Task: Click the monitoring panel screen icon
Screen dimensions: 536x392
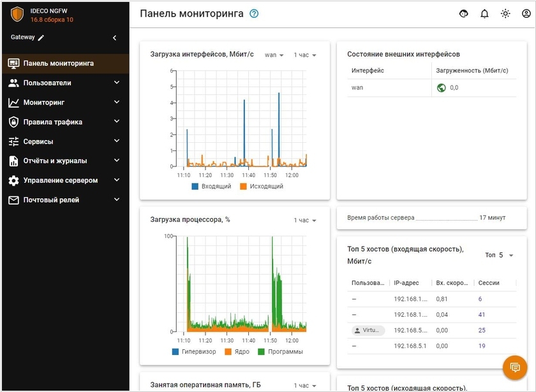Action: 13,63
